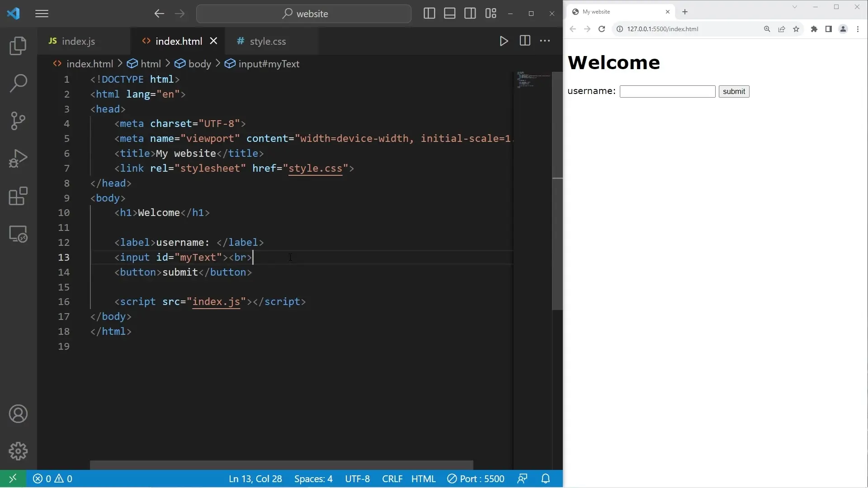Open the feedback icon in status bar
Image resolution: width=868 pixels, height=488 pixels.
click(x=522, y=479)
